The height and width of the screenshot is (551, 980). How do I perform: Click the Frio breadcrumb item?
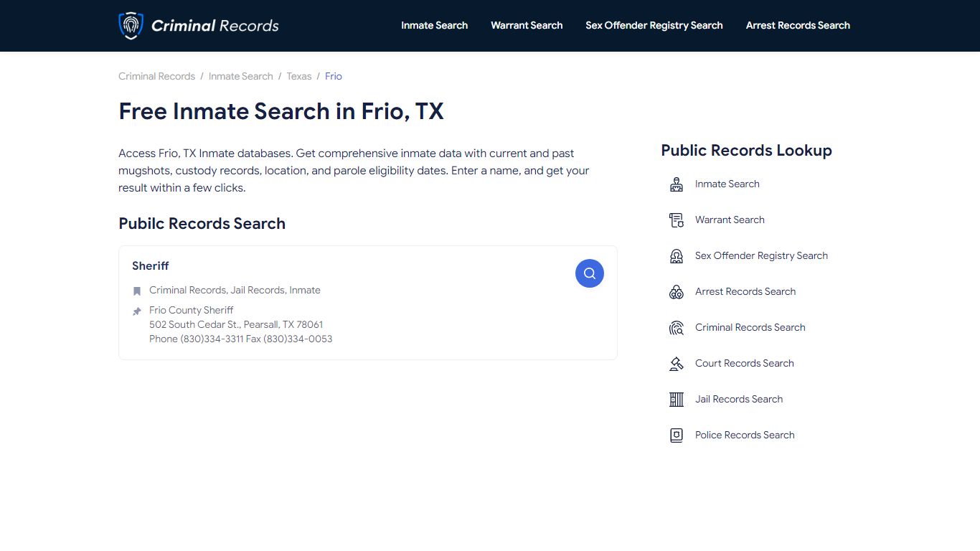coord(334,76)
